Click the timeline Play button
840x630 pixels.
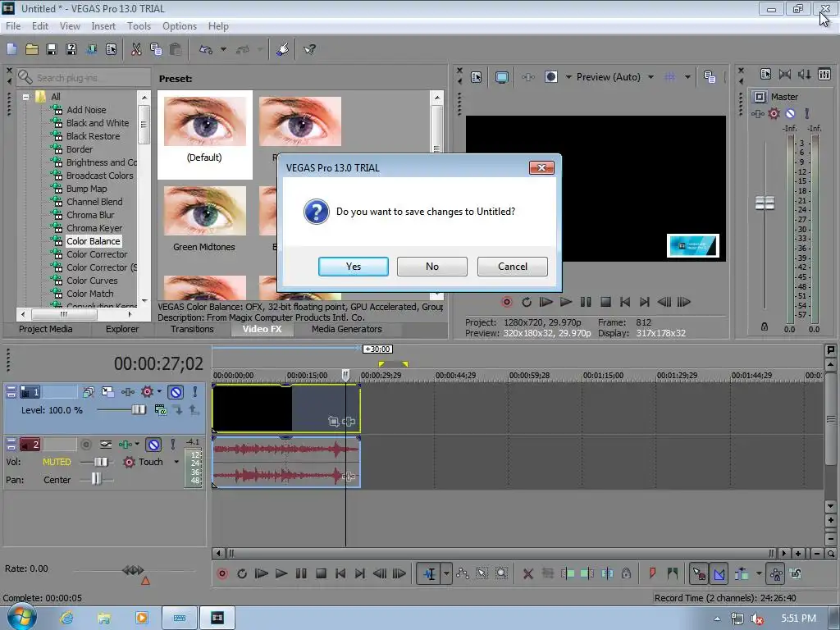281,573
